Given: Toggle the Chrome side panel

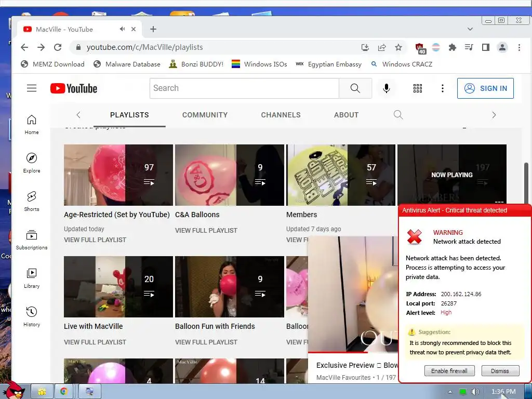Looking at the screenshot, I should [x=486, y=47].
